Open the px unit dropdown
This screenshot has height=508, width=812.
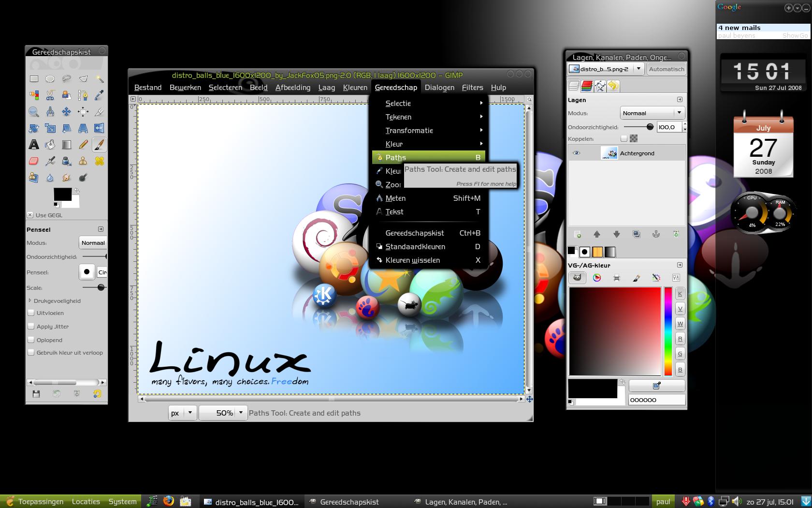pyautogui.click(x=182, y=413)
